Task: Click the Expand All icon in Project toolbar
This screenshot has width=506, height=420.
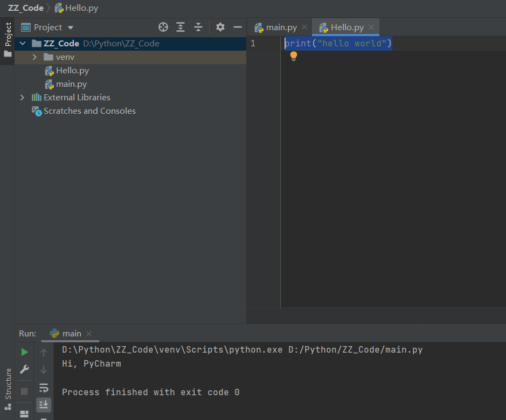Action: [181, 27]
